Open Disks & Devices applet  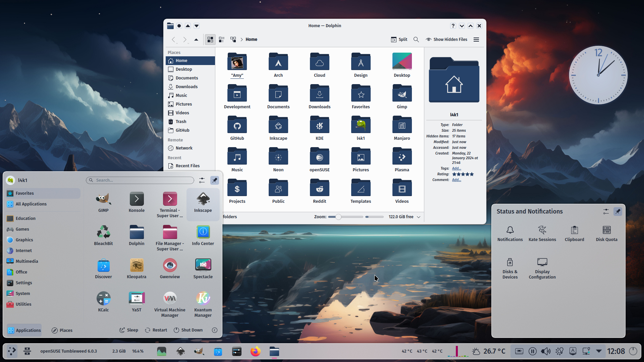tap(510, 268)
